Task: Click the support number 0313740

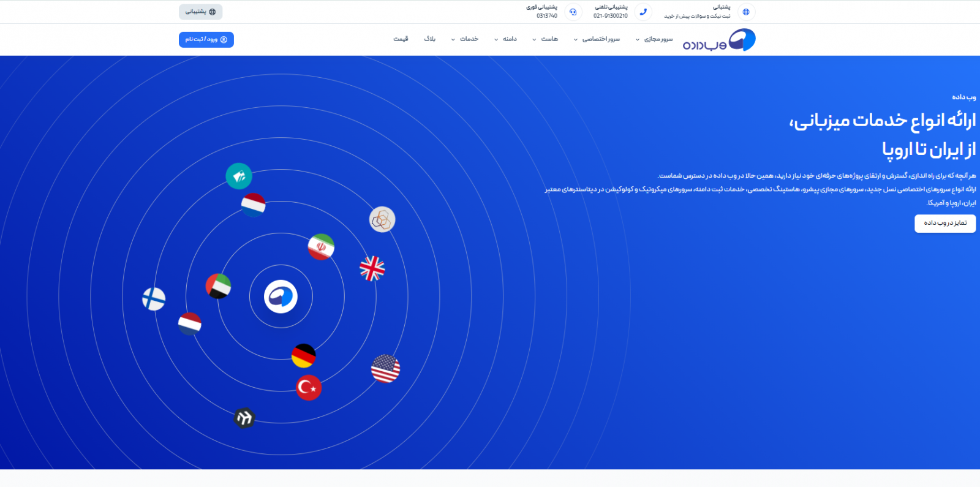Action: pyautogui.click(x=547, y=16)
